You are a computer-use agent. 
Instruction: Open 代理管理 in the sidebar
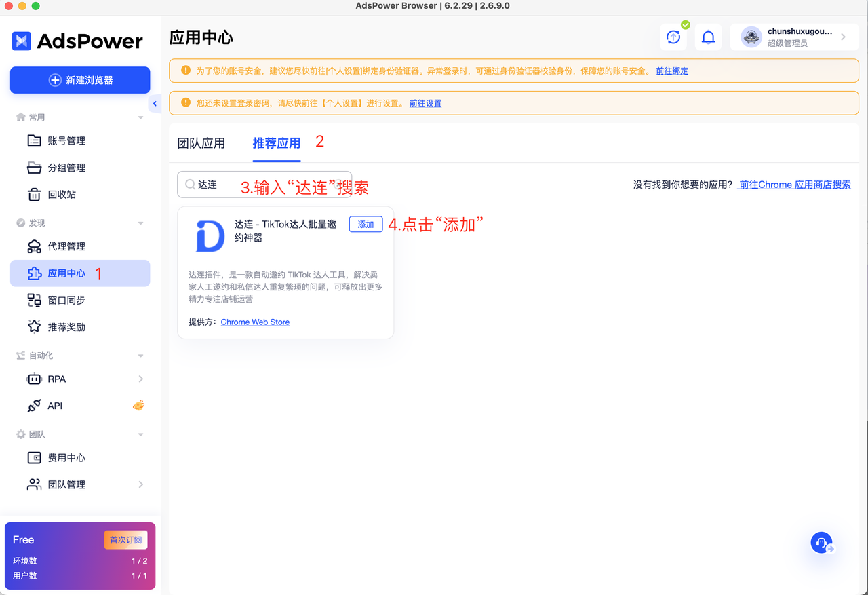pyautogui.click(x=80, y=246)
